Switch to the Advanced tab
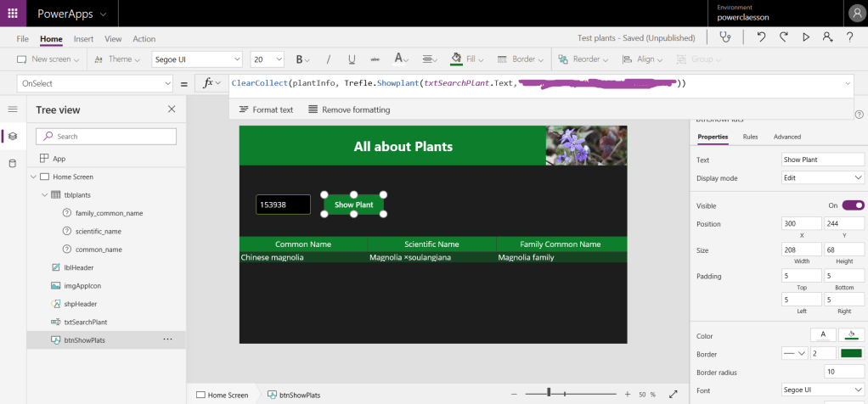Image resolution: width=868 pixels, height=404 pixels. point(786,137)
